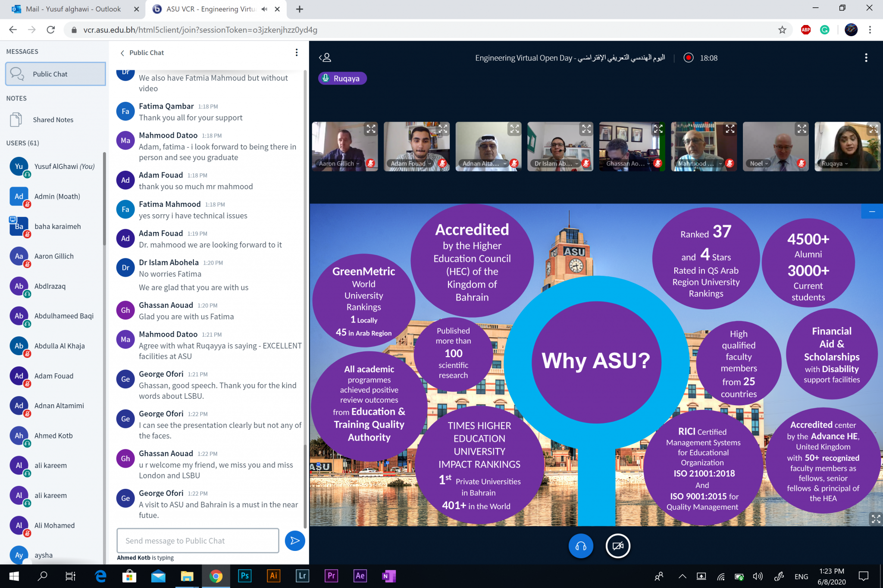Go back from Public Chat header

click(122, 53)
